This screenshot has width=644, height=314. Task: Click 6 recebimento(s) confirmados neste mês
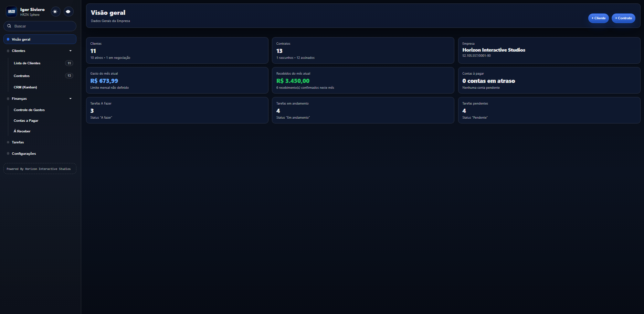pos(305,88)
